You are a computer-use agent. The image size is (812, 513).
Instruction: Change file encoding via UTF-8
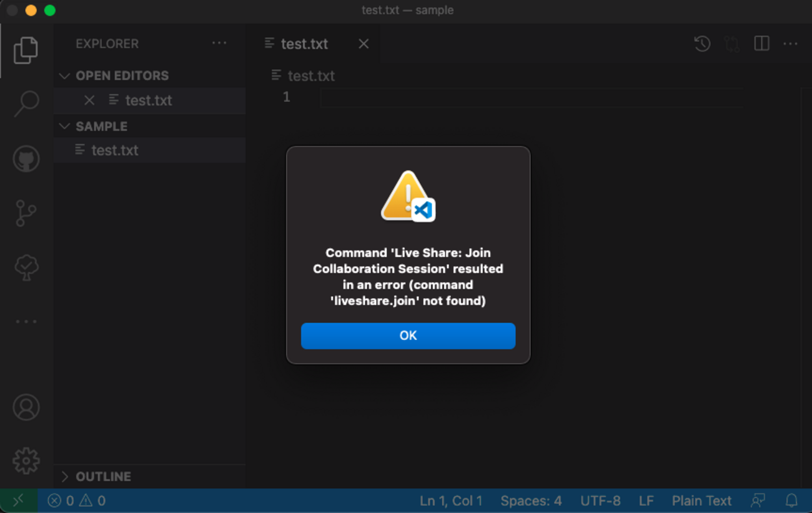click(x=600, y=501)
